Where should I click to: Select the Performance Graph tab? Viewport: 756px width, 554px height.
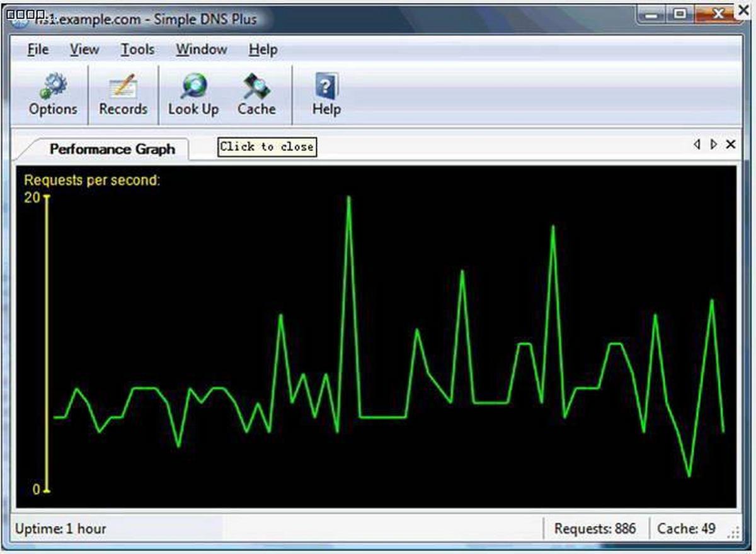(x=112, y=149)
